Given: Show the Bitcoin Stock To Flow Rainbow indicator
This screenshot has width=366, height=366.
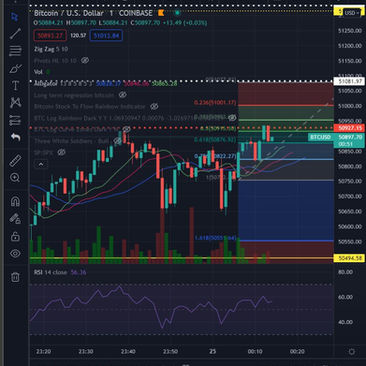Looking at the screenshot, I should pyautogui.click(x=154, y=107).
